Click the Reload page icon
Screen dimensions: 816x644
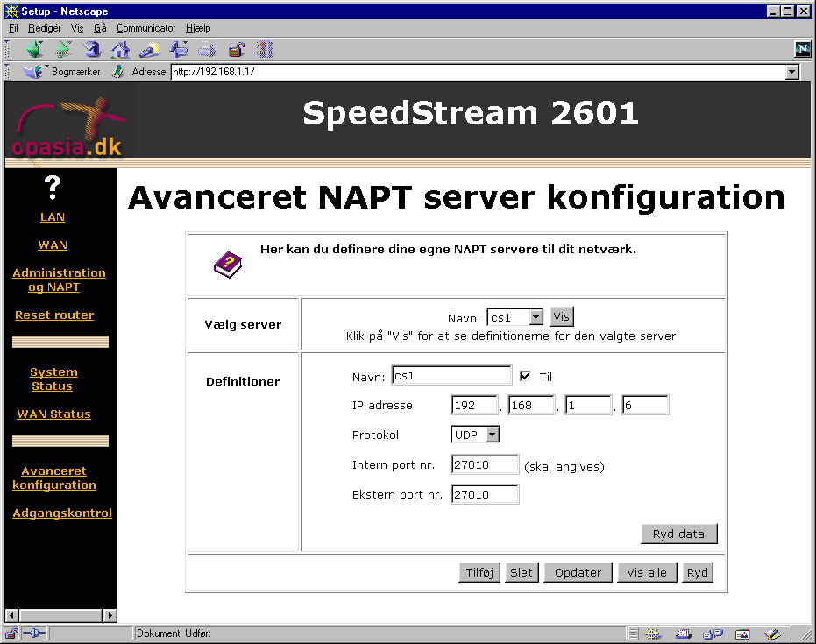pyautogui.click(x=91, y=49)
